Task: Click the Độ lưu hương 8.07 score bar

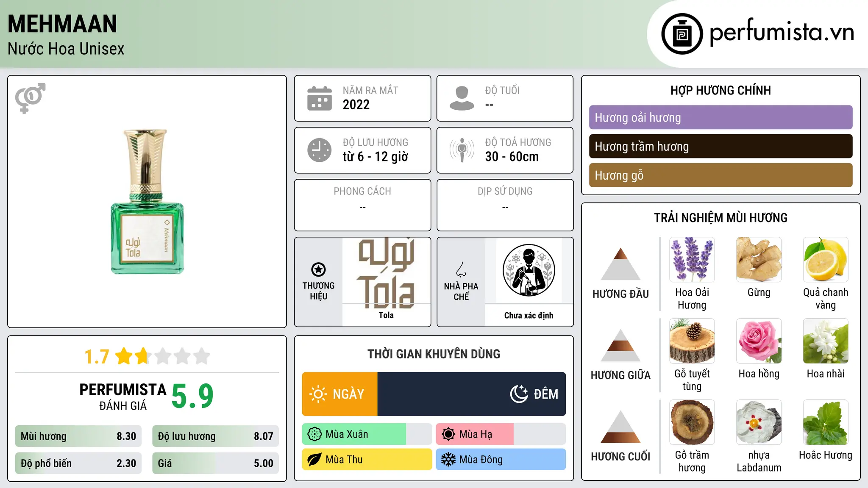Action: [x=215, y=436]
